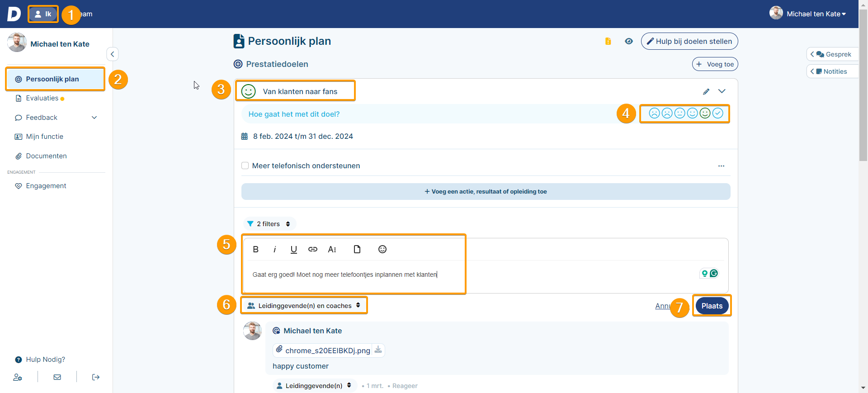Expand the Notities side panel

coord(832,71)
